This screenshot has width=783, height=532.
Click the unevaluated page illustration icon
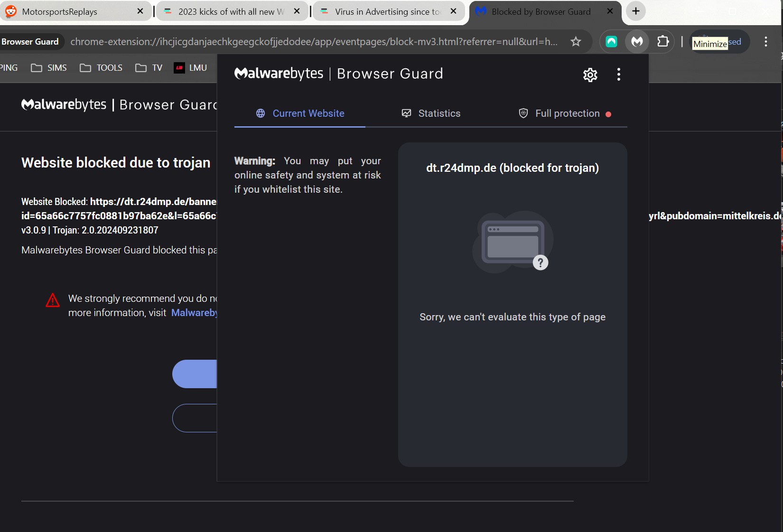(x=513, y=242)
